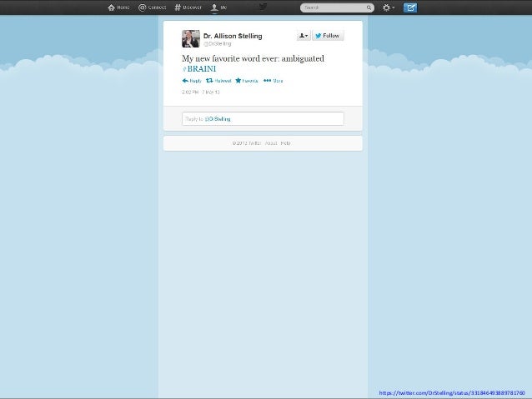
Task: Click the tweet timestamp 2:02 PM
Action: [201, 92]
